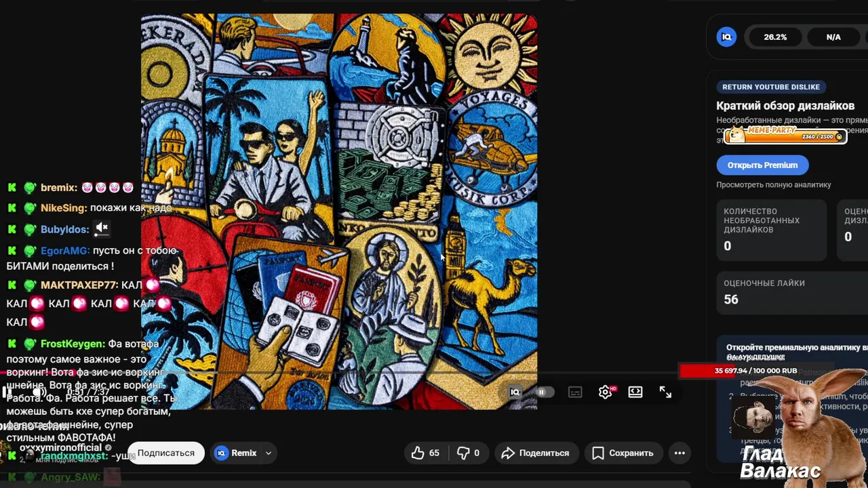Image resolution: width=868 pixels, height=488 pixels.
Task: Click the like count 65
Action: (434, 453)
